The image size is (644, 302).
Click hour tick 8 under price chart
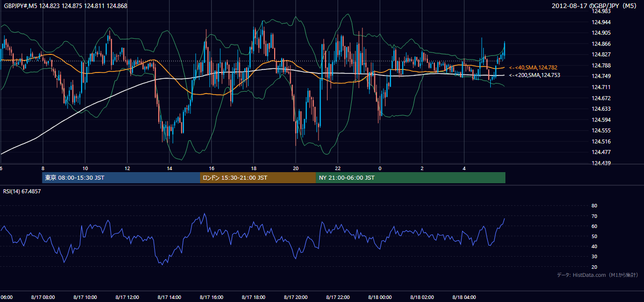point(43,168)
